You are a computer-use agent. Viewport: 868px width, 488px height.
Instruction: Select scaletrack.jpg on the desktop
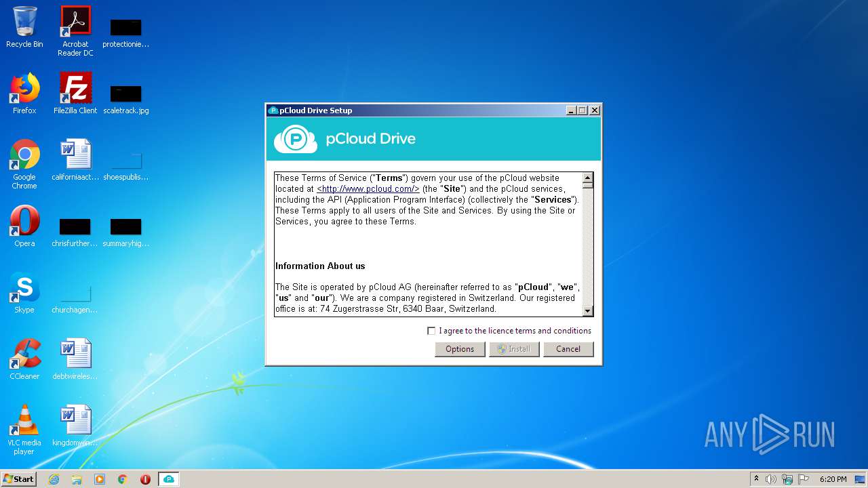pos(125,99)
